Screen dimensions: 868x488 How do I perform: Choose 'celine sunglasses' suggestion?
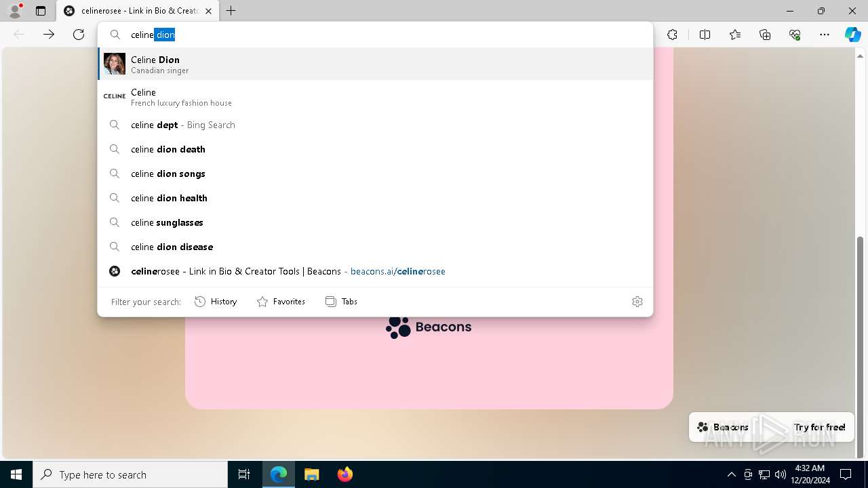375,222
